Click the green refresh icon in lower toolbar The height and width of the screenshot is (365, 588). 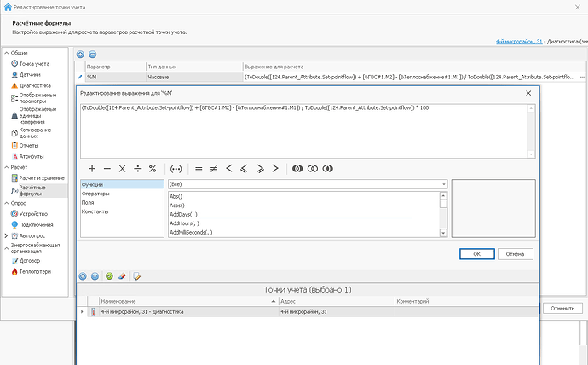click(x=109, y=276)
